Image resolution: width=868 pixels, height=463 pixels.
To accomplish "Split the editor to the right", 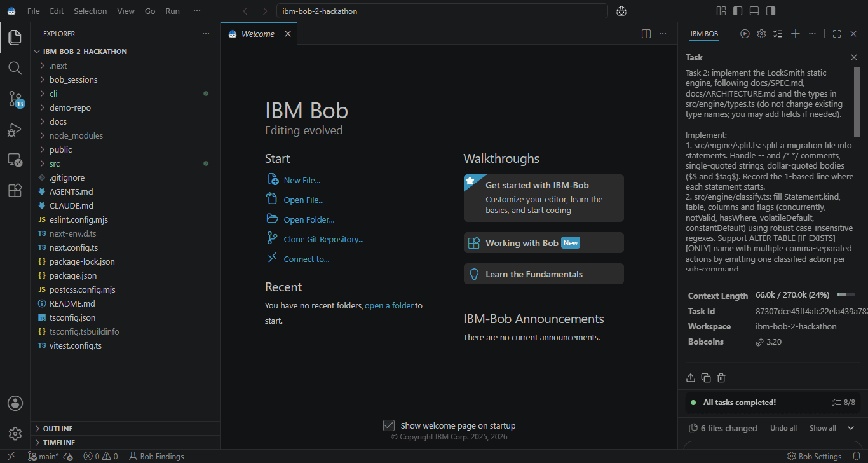I will (646, 34).
